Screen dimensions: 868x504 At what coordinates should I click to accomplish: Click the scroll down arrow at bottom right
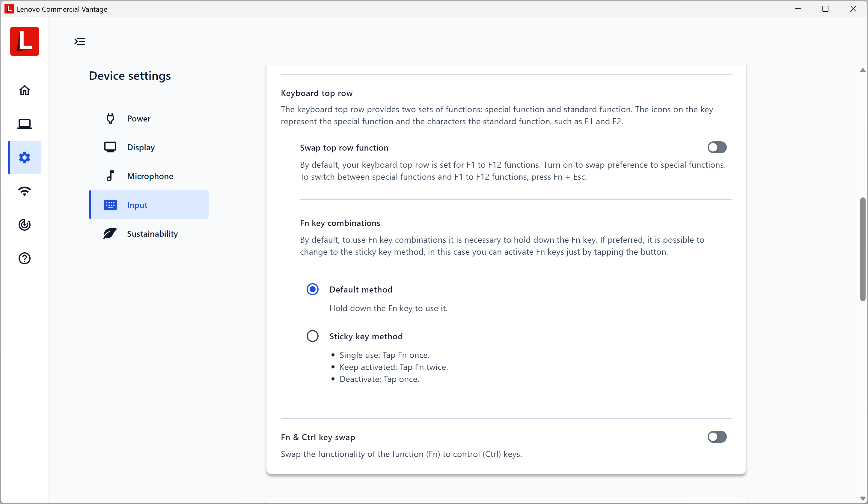click(863, 499)
